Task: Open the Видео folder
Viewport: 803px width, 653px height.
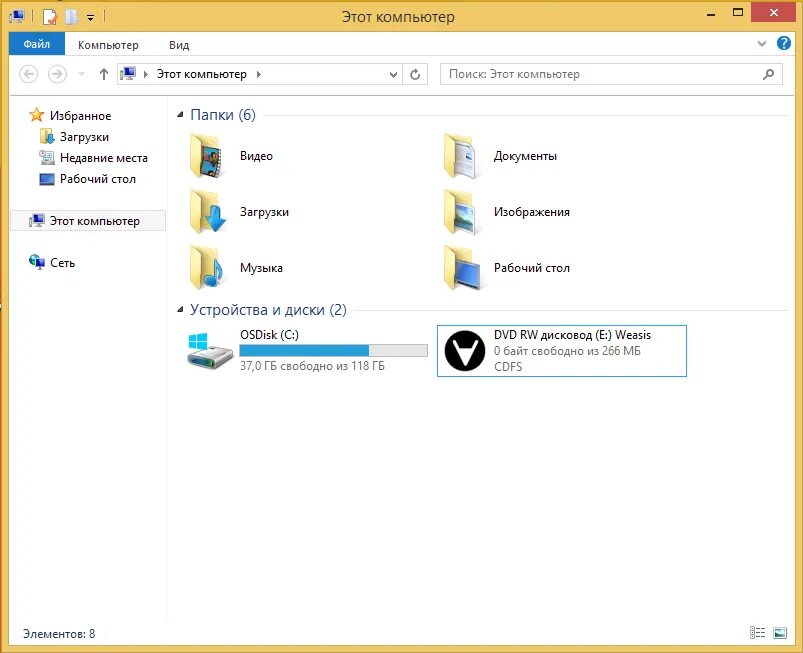Action: point(230,156)
